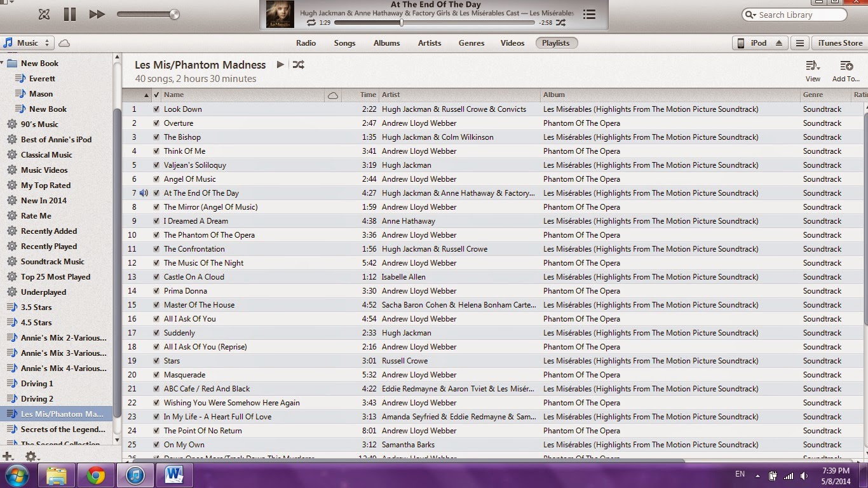This screenshot has width=868, height=488.
Task: Toggle playlist order sort arrow column
Action: (146, 95)
